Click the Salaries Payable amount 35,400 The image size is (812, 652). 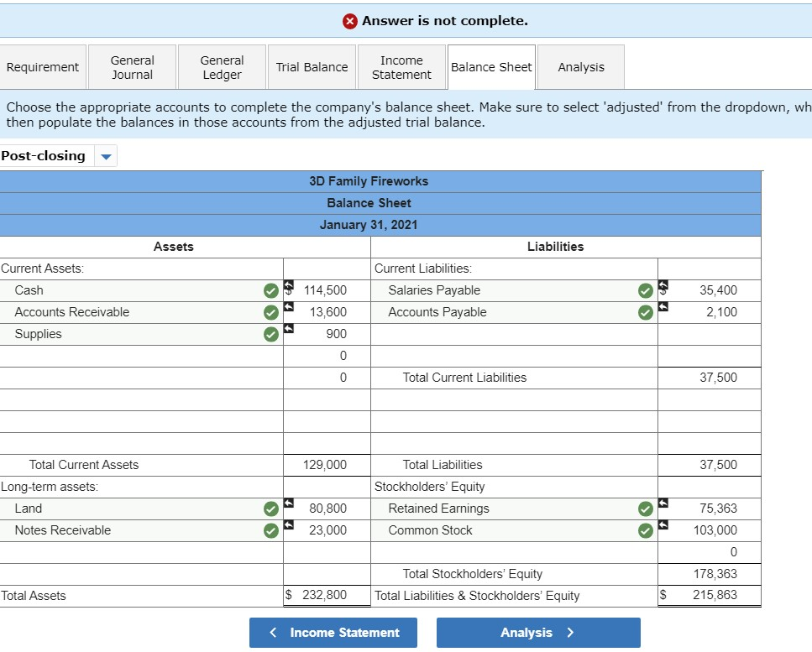click(x=710, y=291)
